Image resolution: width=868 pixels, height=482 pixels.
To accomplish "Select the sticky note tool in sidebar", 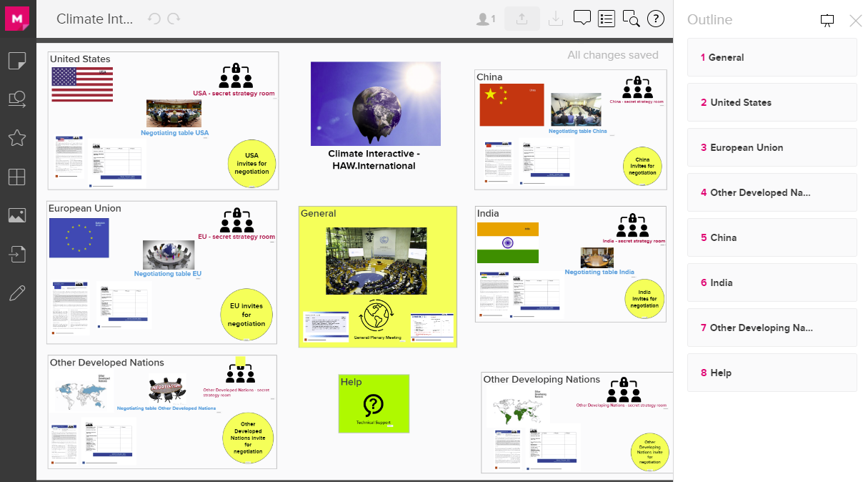I will 17,62.
